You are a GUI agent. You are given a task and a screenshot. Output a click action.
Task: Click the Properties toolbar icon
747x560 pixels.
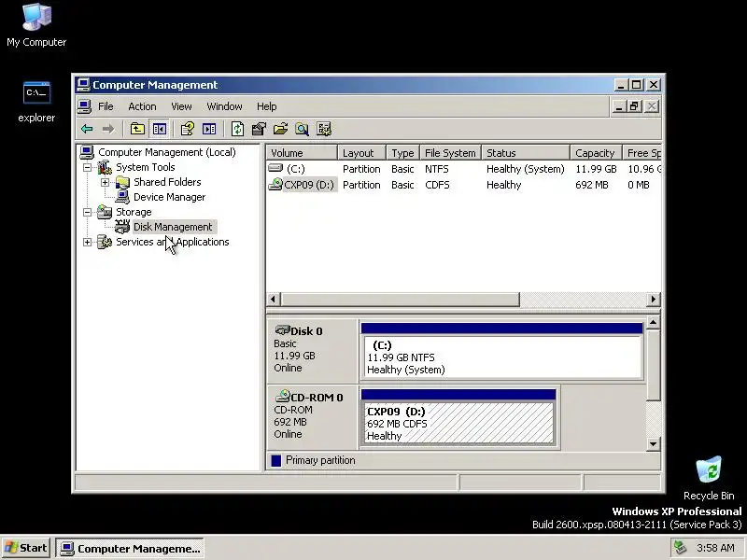pos(259,129)
